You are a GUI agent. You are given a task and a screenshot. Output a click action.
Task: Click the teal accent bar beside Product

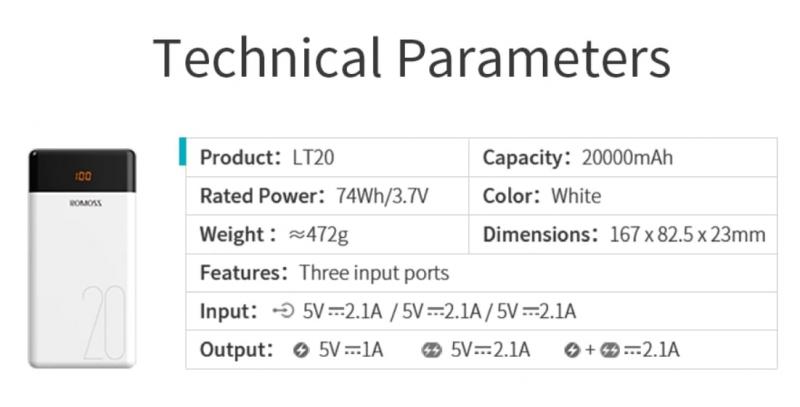[x=182, y=151]
